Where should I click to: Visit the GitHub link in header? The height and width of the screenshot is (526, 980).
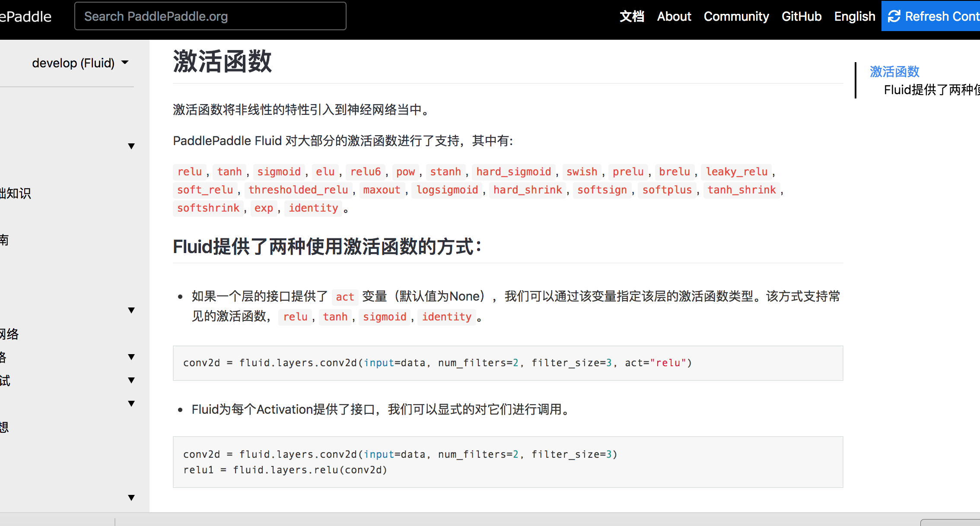point(801,16)
